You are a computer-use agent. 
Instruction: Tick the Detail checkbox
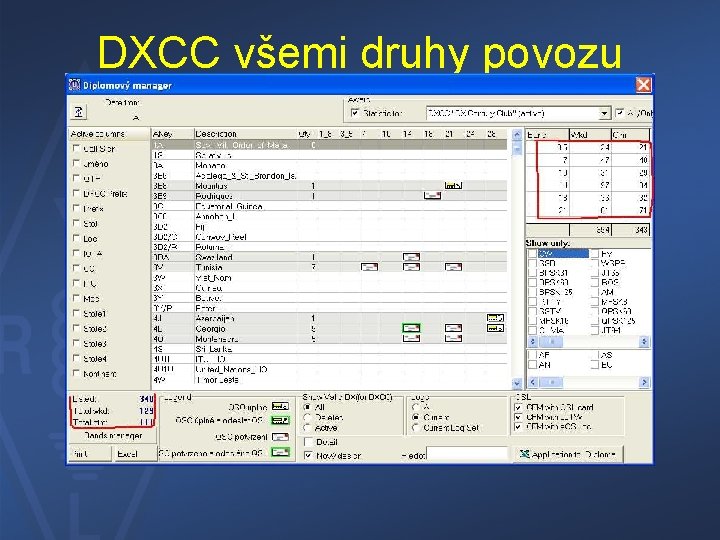pos(309,442)
